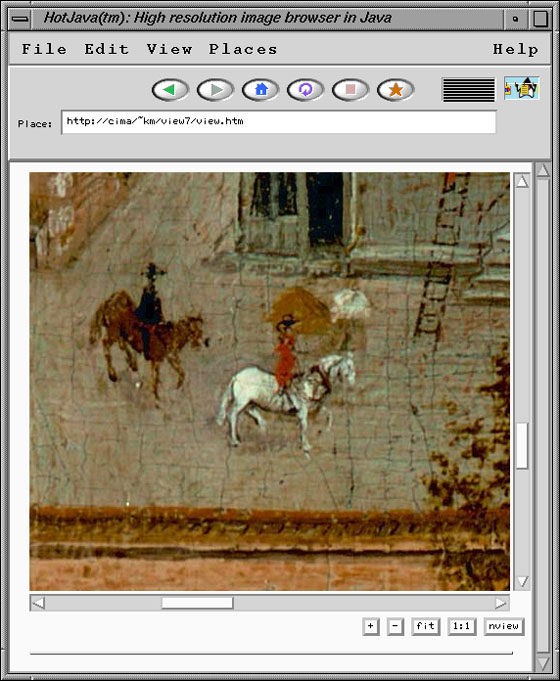
Task: Click the striped activity indicator panel
Action: 468,90
